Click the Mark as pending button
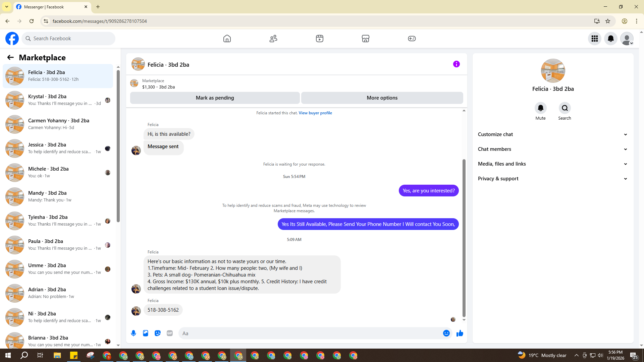 (215, 98)
